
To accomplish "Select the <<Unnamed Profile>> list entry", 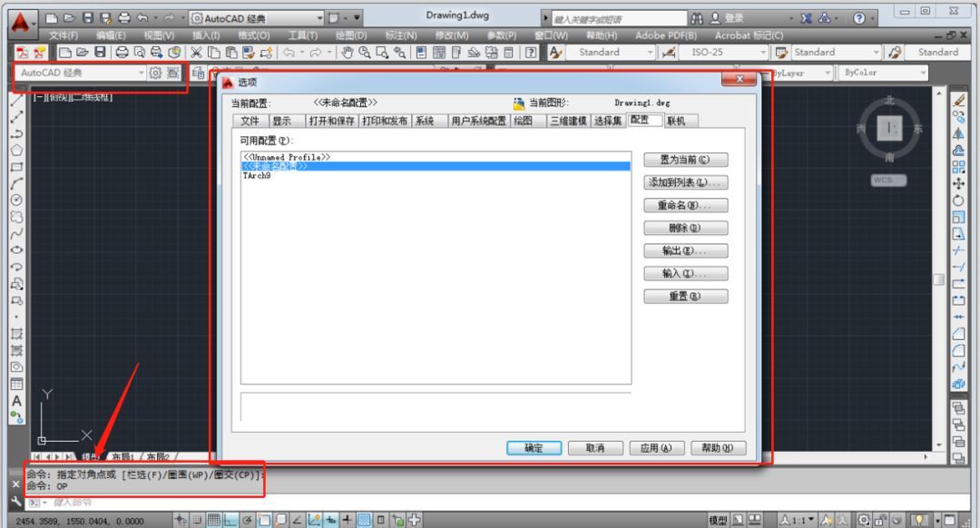I will coord(286,157).
